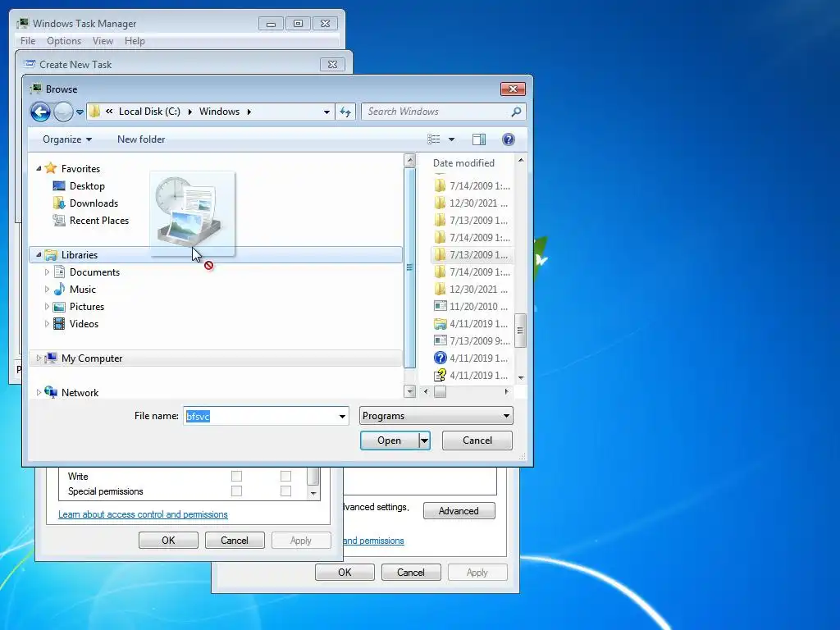Open Learn about access control and permissions link

click(143, 514)
